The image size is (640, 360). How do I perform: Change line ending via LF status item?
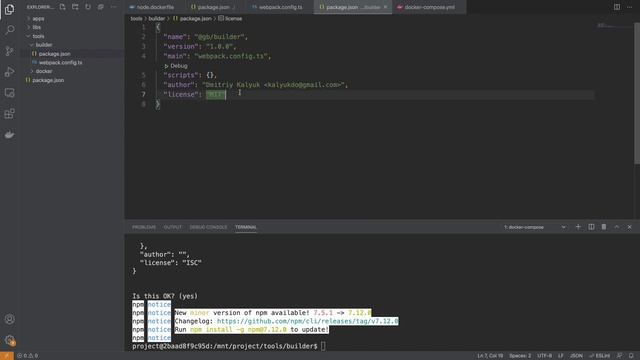point(561,356)
